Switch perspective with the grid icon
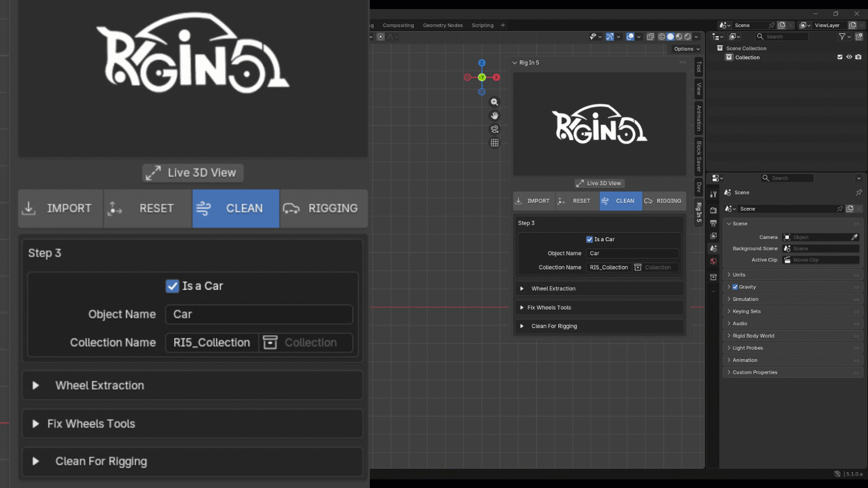The image size is (868, 488). pyautogui.click(x=494, y=143)
